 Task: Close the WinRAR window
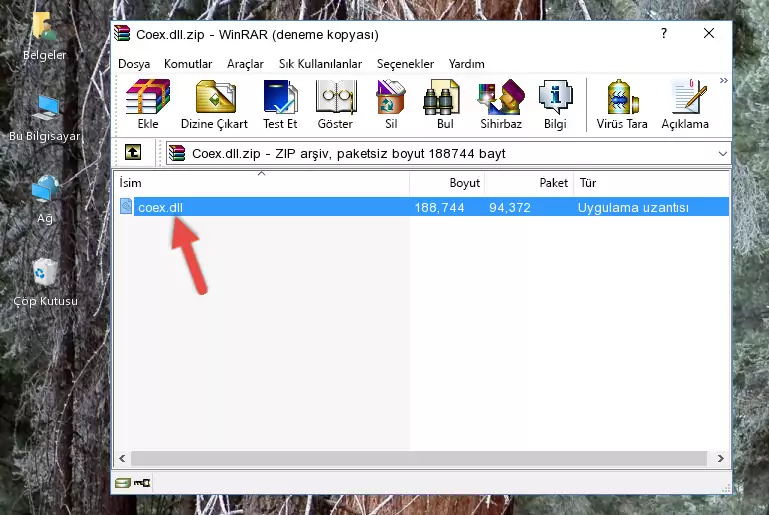tap(709, 33)
